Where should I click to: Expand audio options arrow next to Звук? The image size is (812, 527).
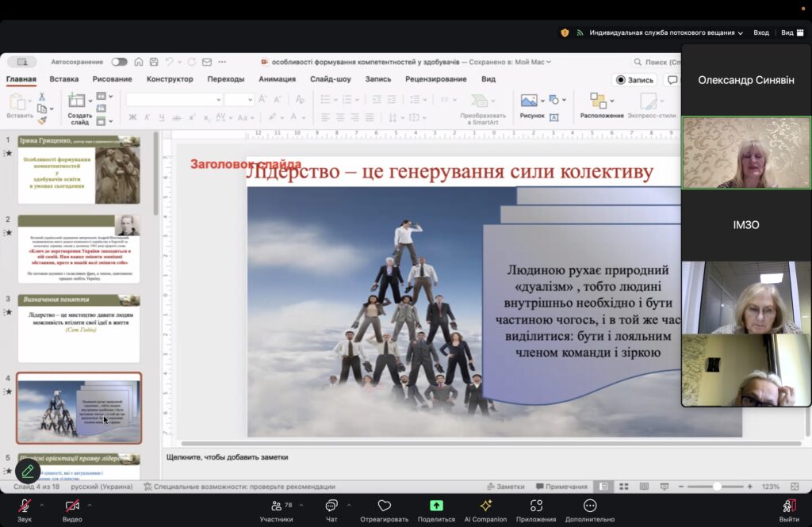tap(41, 505)
